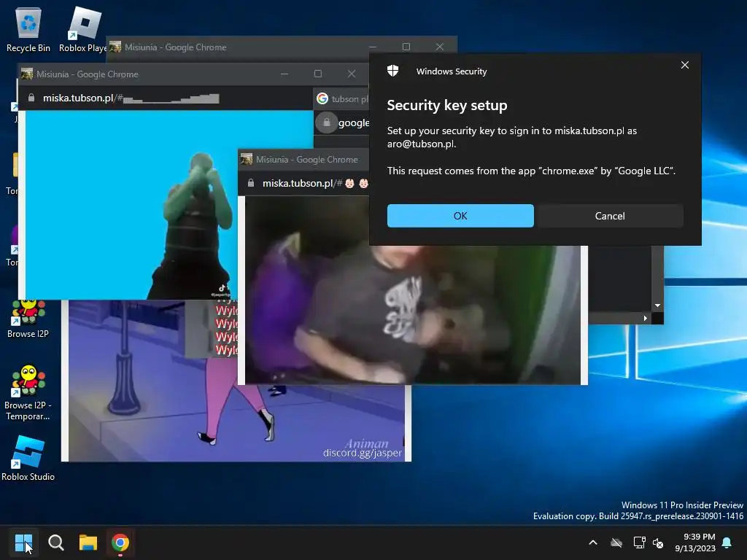Click lock icon in front Misiunia window
The image size is (747, 560).
(251, 183)
